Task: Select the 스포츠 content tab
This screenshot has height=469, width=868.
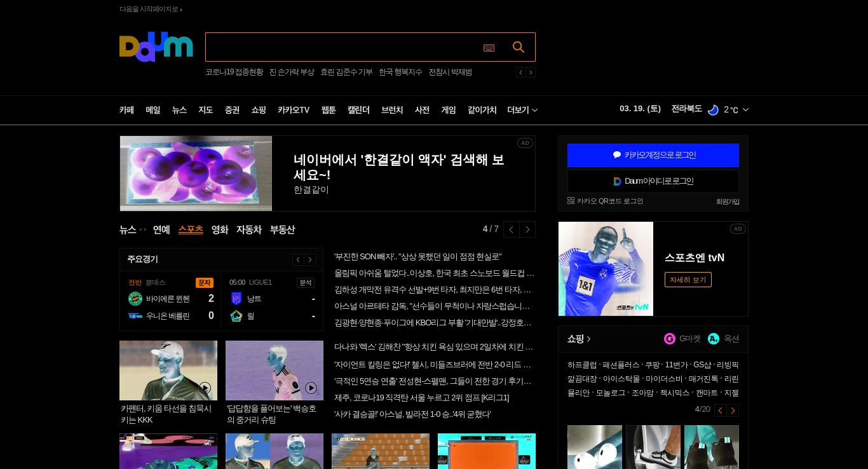Action: [x=191, y=229]
